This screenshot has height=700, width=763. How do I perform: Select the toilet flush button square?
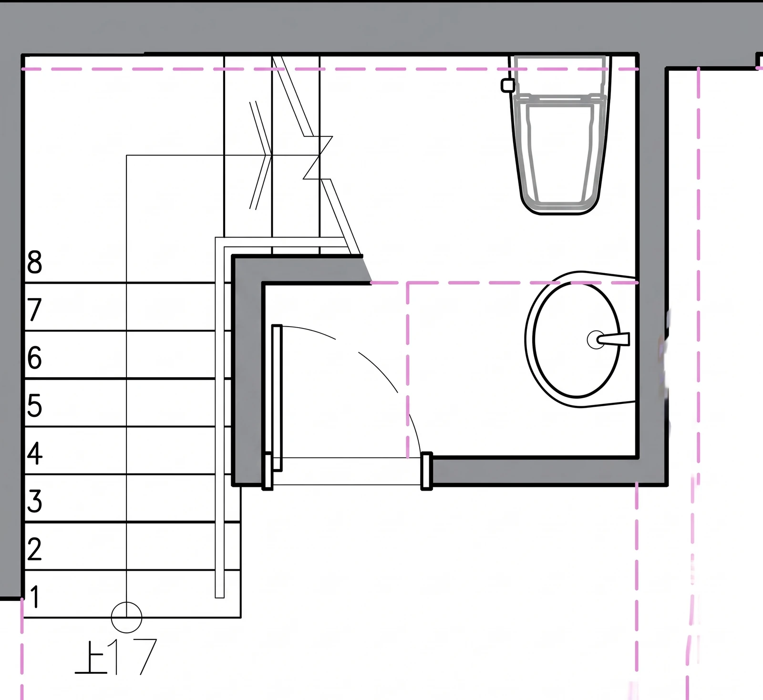508,85
